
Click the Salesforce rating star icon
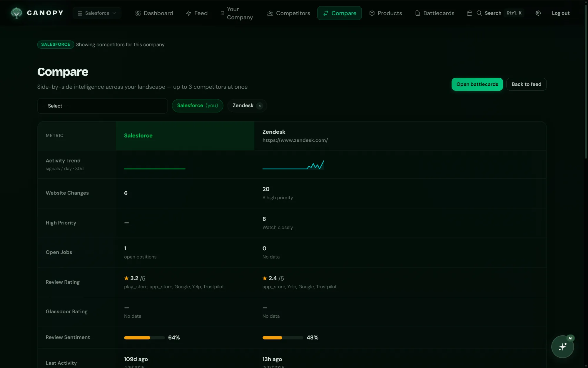126,278
